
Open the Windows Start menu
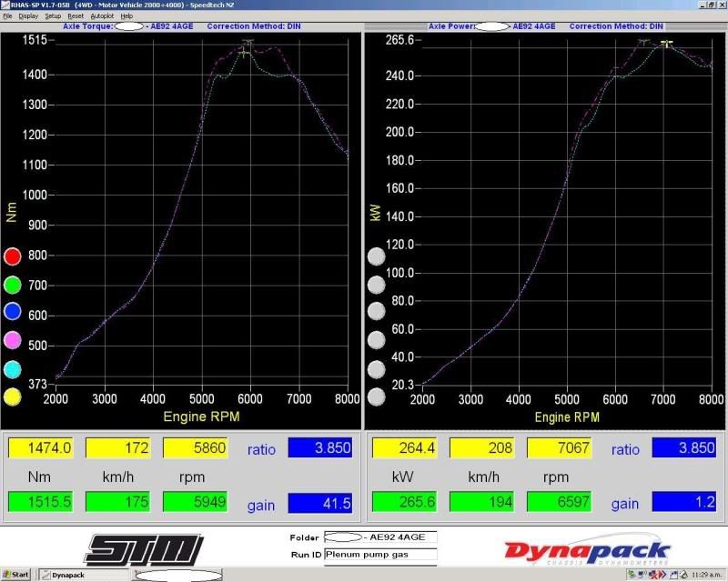16,575
